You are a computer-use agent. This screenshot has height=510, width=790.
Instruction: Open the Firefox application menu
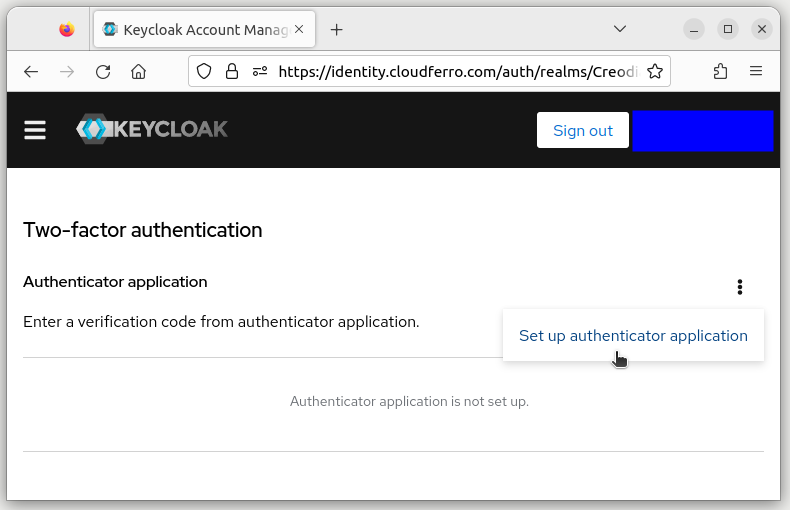tap(756, 71)
